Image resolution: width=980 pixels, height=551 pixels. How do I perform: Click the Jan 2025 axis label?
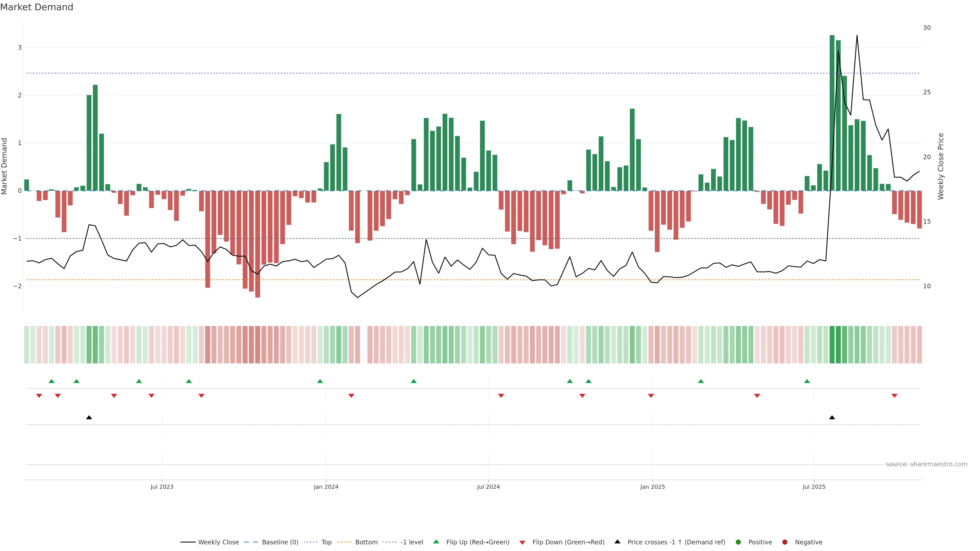coord(653,487)
